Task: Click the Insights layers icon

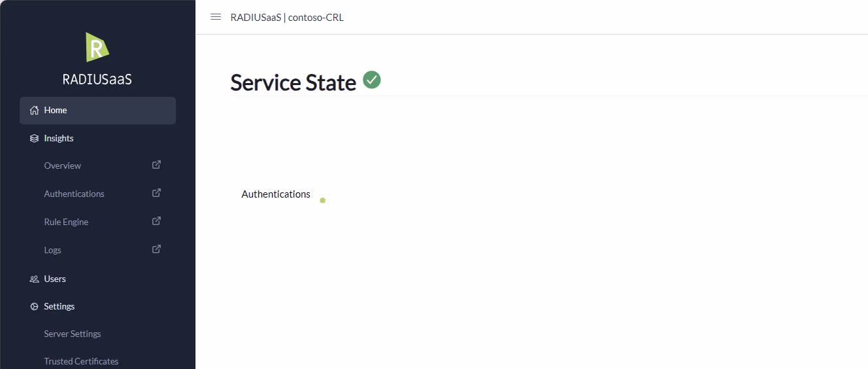Action: tap(35, 139)
